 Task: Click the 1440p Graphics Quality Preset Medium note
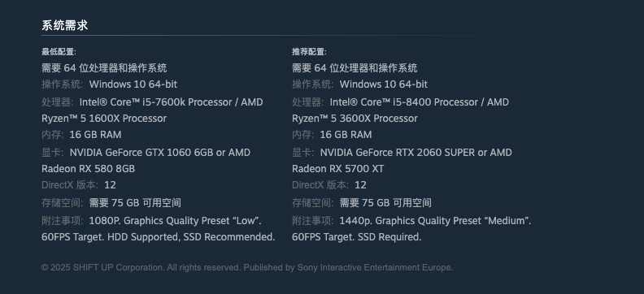click(x=435, y=221)
